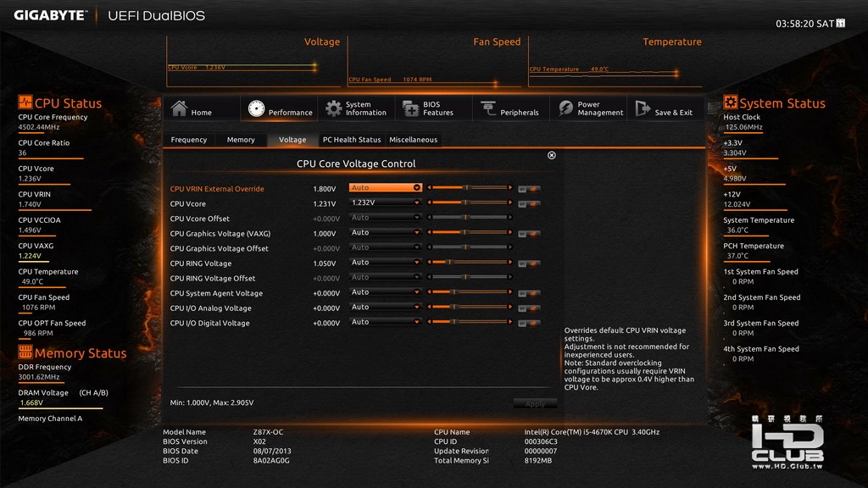The height and width of the screenshot is (488, 868).
Task: Open the CPU Vcore 1.232V dropdown
Action: tap(386, 202)
